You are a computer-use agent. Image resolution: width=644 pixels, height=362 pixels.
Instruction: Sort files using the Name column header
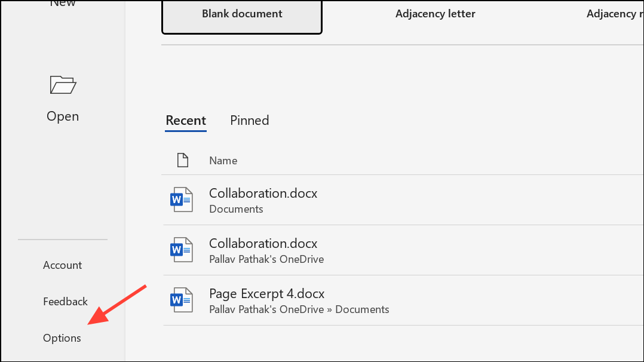[x=223, y=161]
